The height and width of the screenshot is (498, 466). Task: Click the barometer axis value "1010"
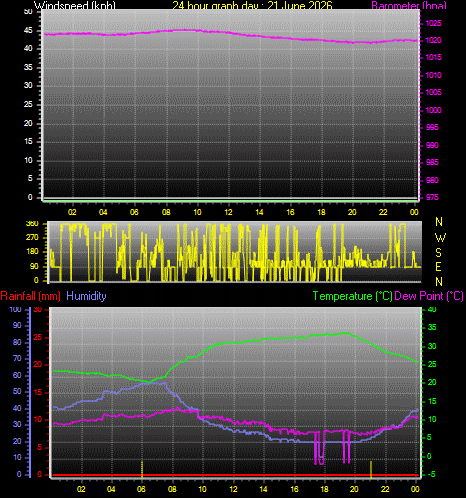[433, 75]
